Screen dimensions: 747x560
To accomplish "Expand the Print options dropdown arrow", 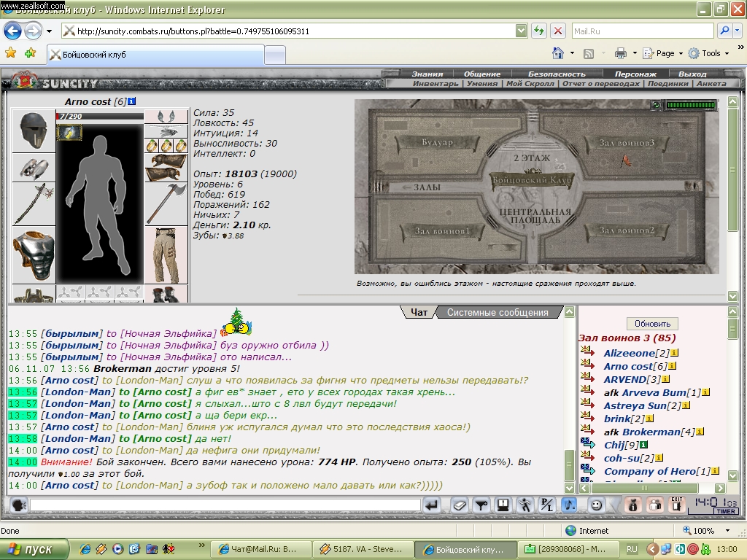I will (x=635, y=53).
